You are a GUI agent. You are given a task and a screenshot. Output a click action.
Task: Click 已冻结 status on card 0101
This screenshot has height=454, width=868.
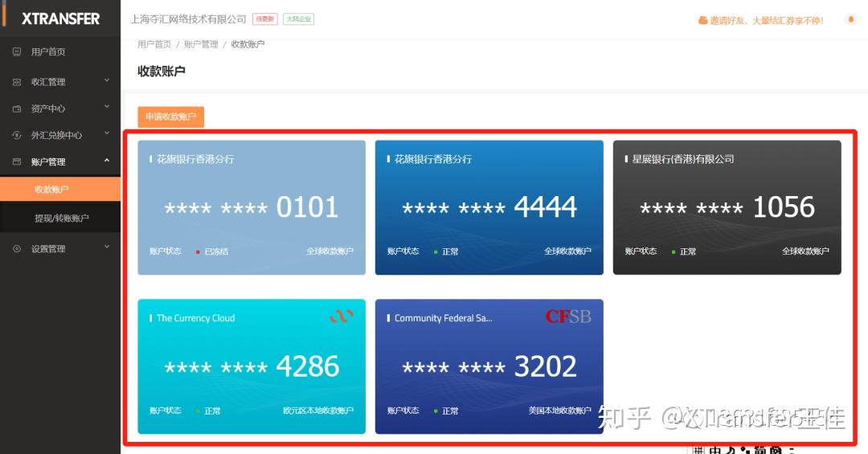pyautogui.click(x=216, y=252)
